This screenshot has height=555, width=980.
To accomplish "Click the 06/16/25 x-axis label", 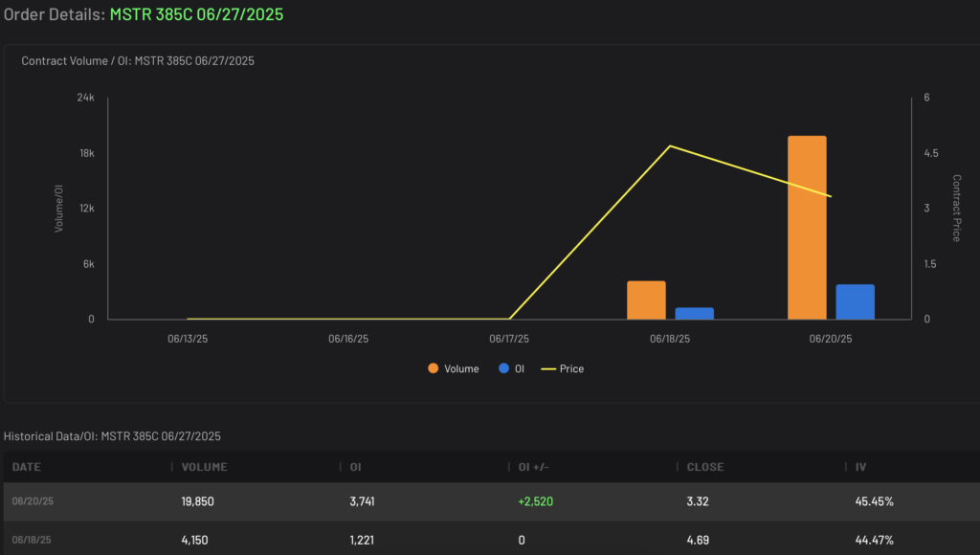I will tap(348, 339).
